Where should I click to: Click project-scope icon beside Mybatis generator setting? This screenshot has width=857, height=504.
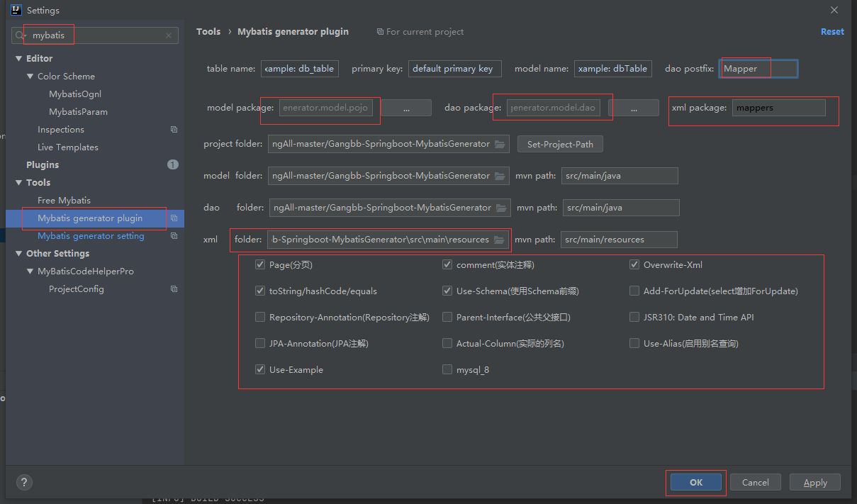174,236
